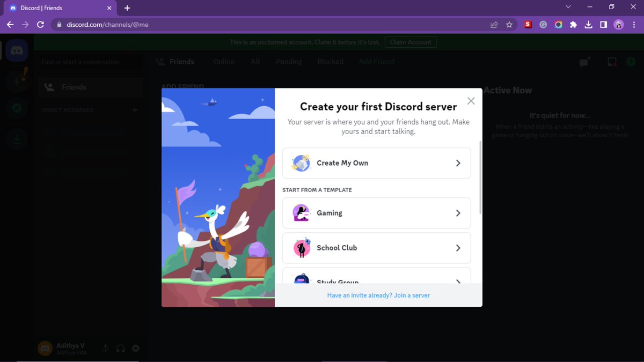Toggle deafen headphones icon
This screenshot has height=362, width=644.
click(x=121, y=349)
